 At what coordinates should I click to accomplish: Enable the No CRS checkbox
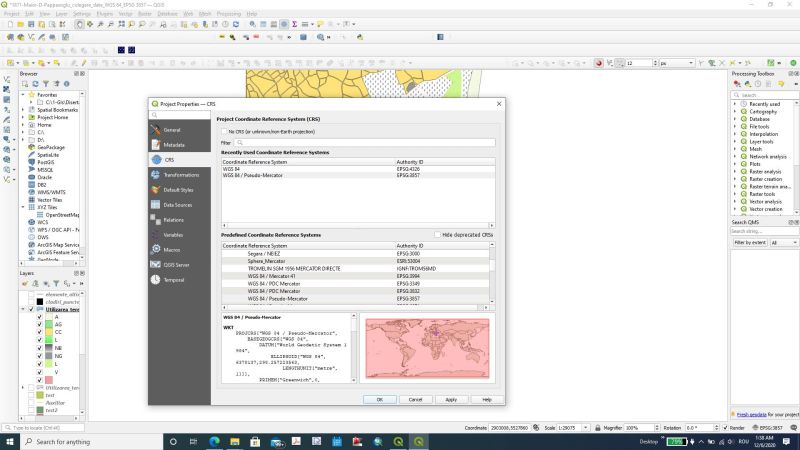[x=224, y=132]
